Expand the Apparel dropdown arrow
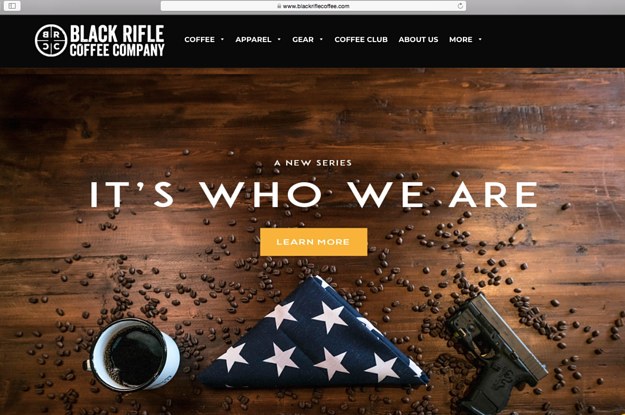This screenshot has height=415, width=625. point(279,39)
